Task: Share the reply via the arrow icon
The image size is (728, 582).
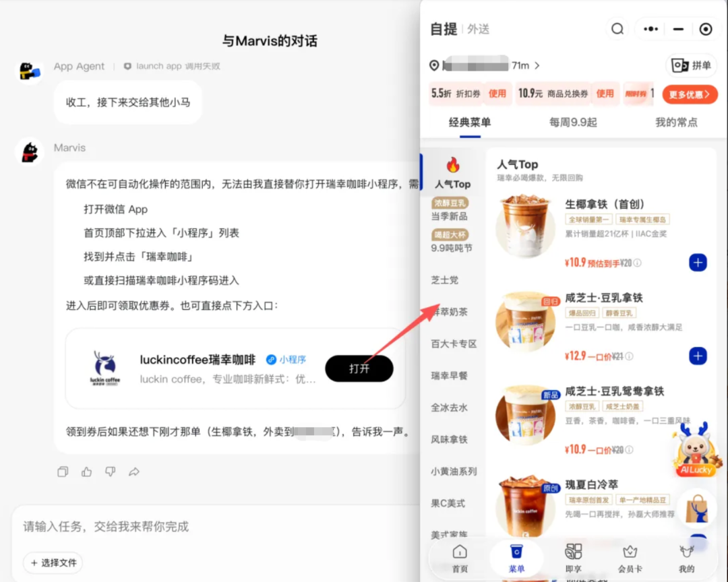Action: pyautogui.click(x=133, y=472)
